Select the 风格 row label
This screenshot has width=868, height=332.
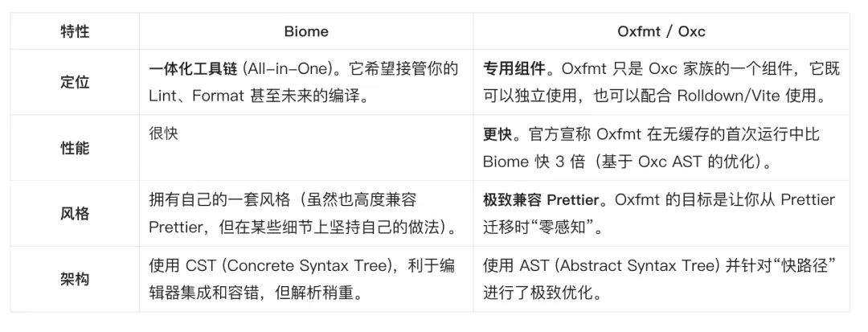pyautogui.click(x=75, y=214)
